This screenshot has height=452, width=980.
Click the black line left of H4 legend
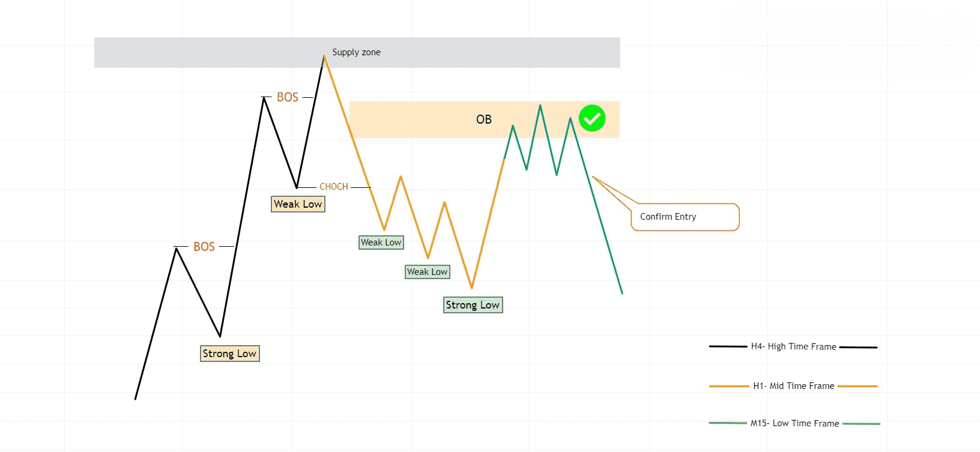pos(728,346)
